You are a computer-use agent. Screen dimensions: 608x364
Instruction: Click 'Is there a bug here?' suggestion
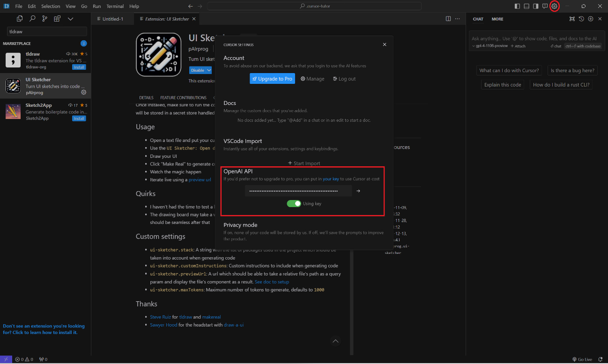(572, 70)
